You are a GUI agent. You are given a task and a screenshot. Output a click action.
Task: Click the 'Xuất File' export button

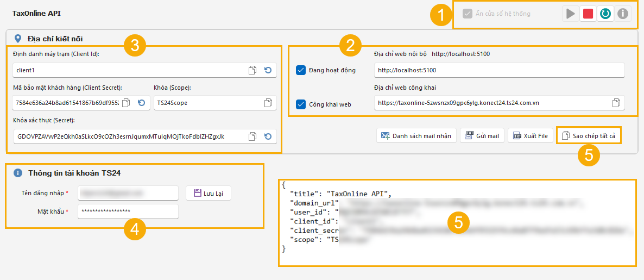coord(531,136)
